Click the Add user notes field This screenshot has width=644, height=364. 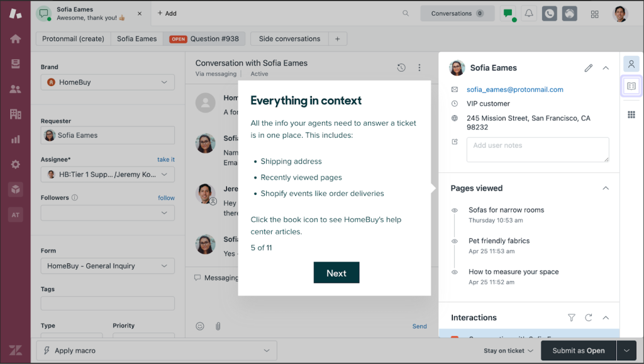pyautogui.click(x=537, y=149)
